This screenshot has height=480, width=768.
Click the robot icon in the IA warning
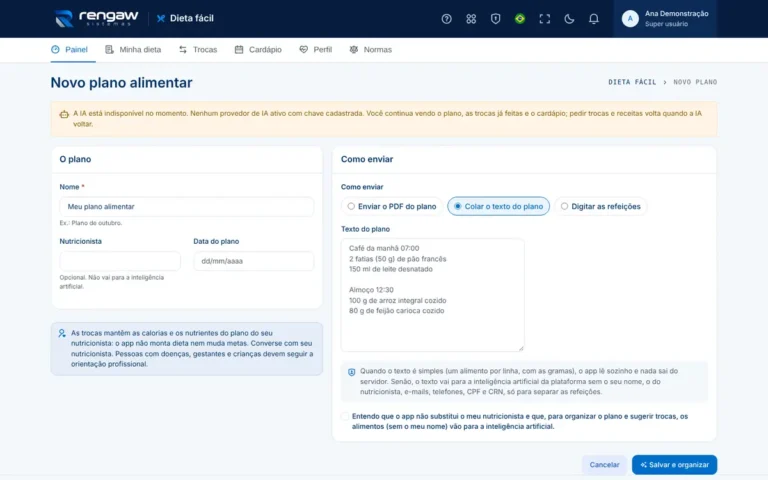point(64,114)
